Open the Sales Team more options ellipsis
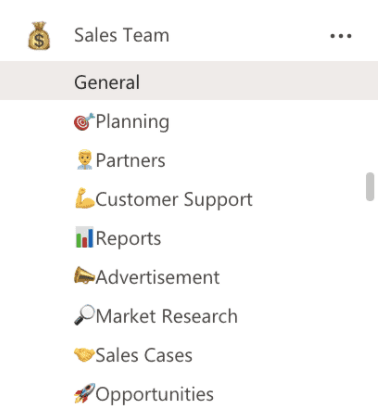Image resolution: width=379 pixels, height=417 pixels. click(341, 36)
